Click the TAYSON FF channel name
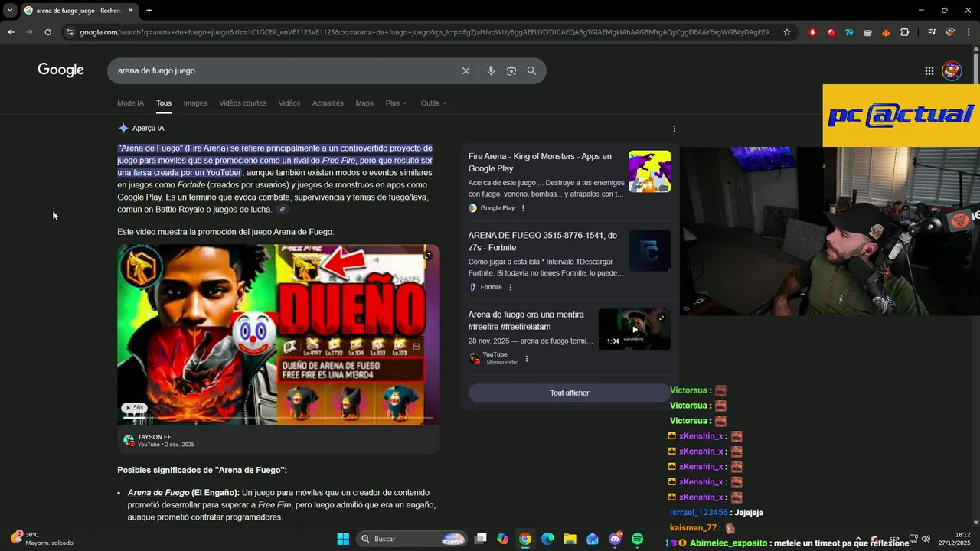 pyautogui.click(x=155, y=437)
